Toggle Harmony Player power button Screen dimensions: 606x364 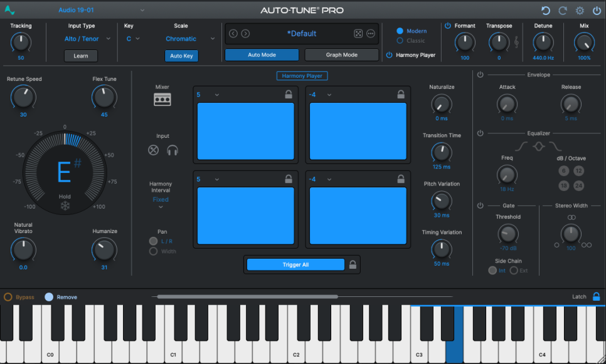pyautogui.click(x=389, y=55)
